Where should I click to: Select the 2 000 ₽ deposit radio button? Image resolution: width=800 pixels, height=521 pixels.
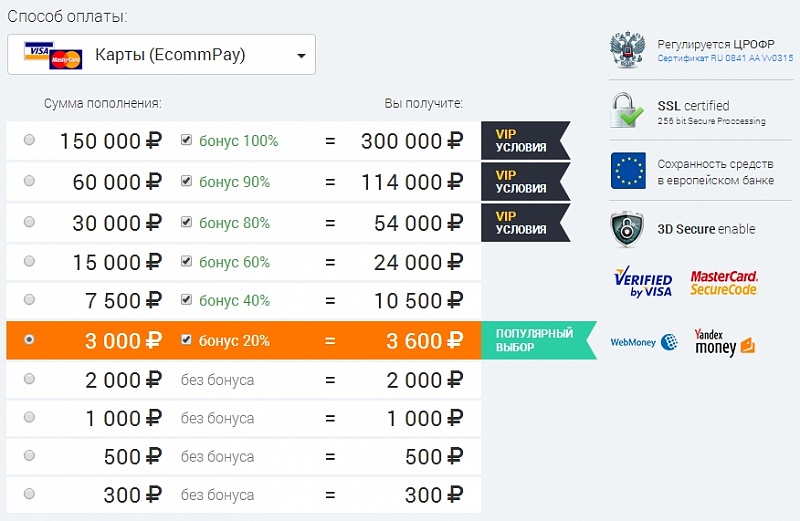coord(30,379)
